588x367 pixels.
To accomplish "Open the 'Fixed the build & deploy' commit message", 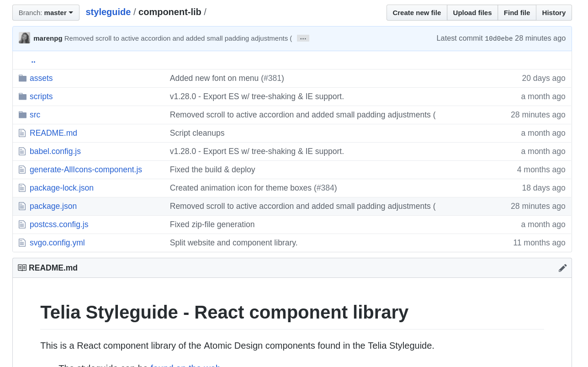I will pyautogui.click(x=212, y=170).
